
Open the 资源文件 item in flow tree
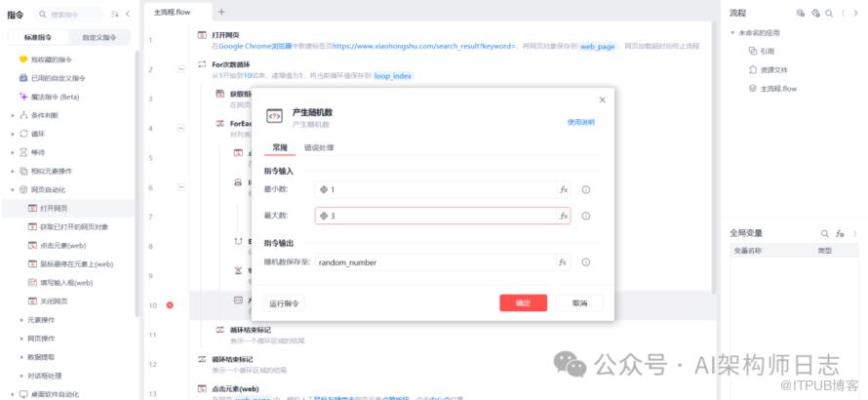(x=768, y=70)
